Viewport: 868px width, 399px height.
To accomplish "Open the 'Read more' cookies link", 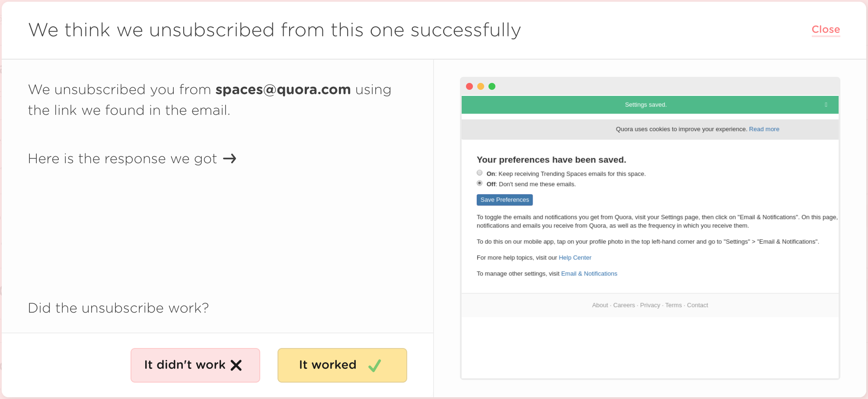I will 764,129.
